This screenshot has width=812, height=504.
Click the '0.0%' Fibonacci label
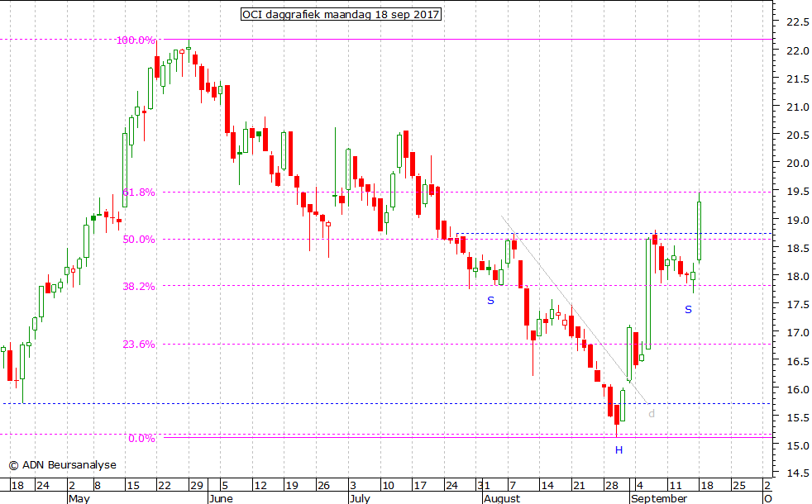click(x=142, y=438)
